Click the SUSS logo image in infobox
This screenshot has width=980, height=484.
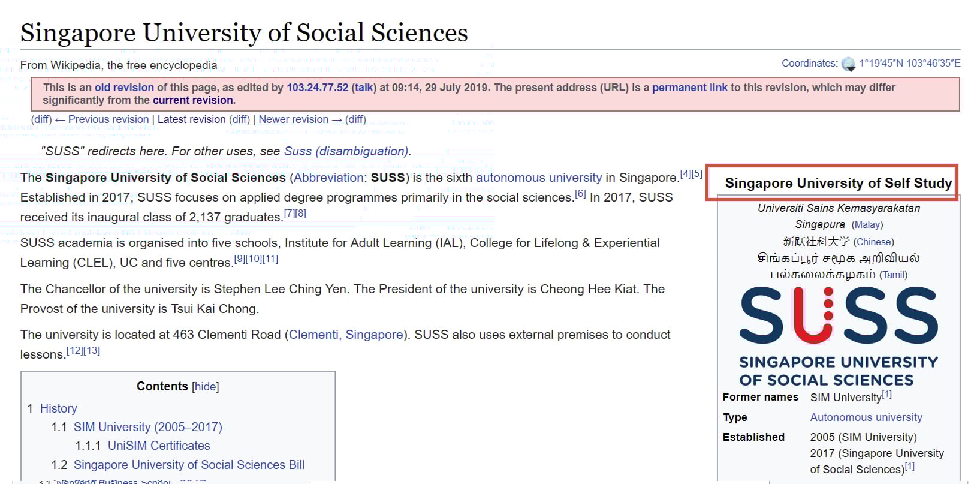click(838, 336)
